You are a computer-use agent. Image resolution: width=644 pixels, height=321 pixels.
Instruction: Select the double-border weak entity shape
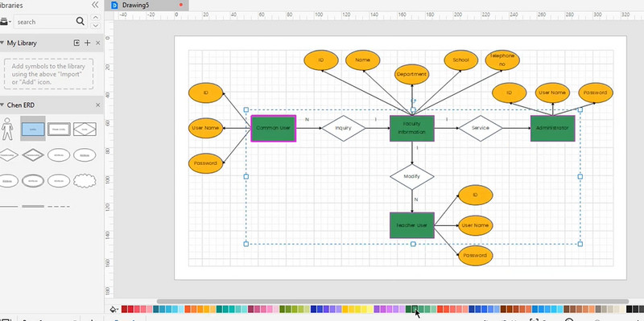[59, 129]
